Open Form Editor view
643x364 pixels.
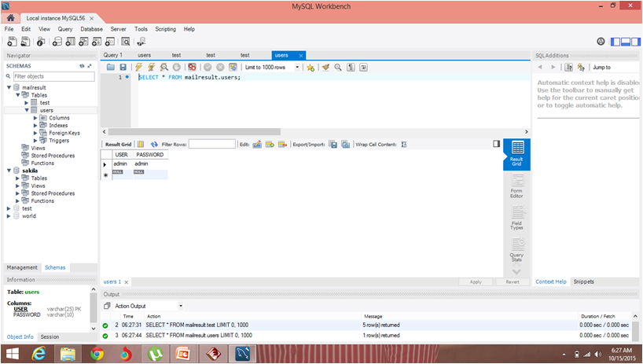[516, 186]
